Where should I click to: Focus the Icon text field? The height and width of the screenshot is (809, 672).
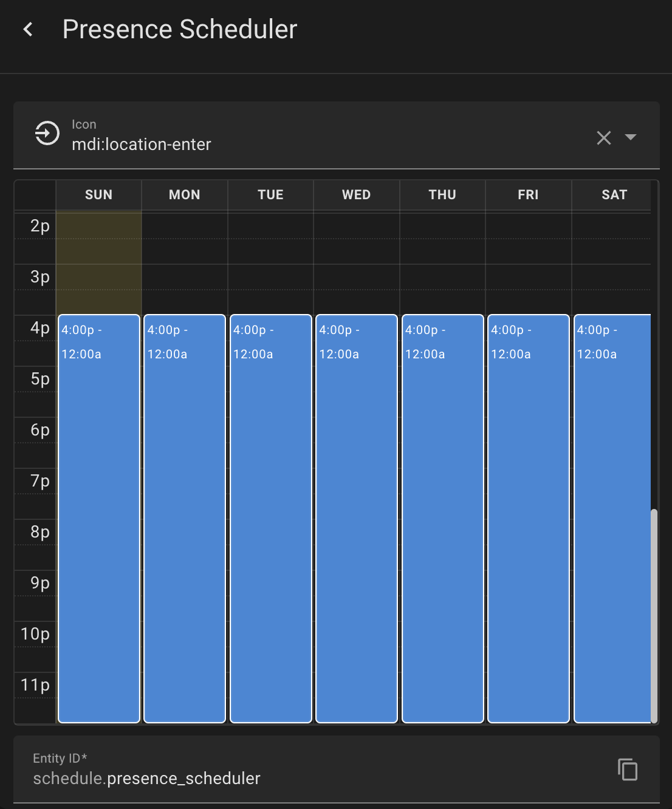click(x=328, y=135)
